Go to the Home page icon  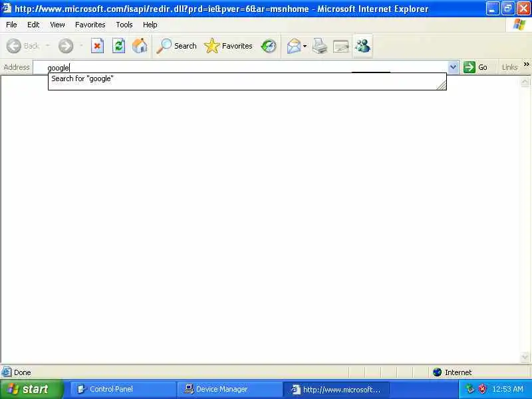140,46
